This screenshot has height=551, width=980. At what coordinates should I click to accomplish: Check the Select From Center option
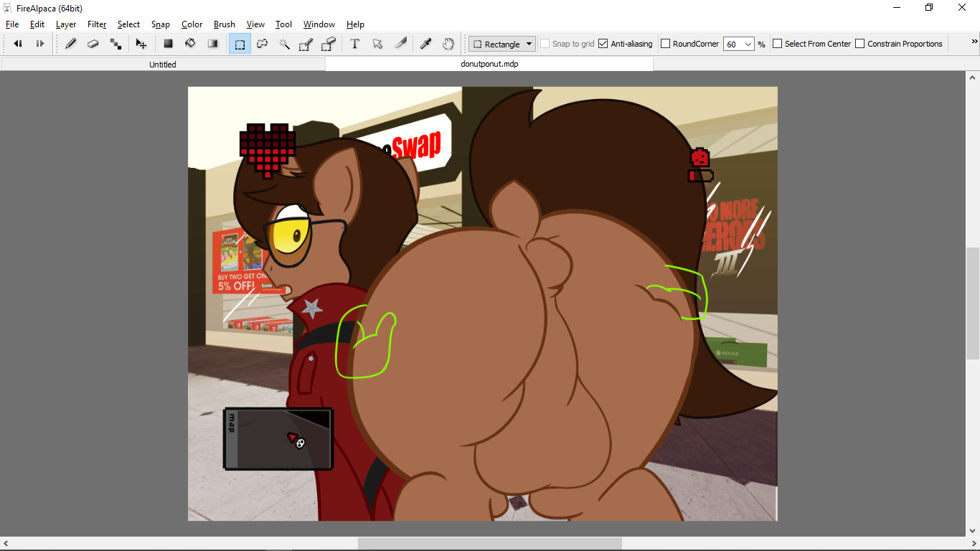pyautogui.click(x=777, y=44)
